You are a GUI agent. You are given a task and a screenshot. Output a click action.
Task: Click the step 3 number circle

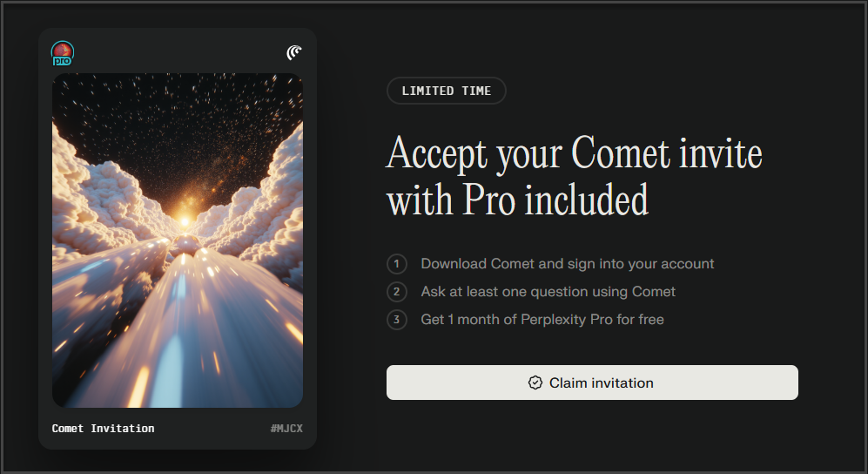click(x=397, y=320)
